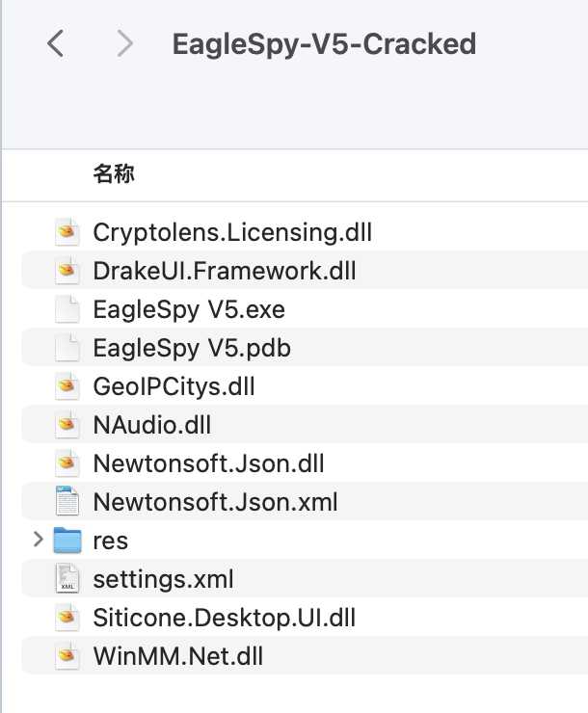Click the settings.xml file icon
The image size is (588, 713).
tap(67, 579)
